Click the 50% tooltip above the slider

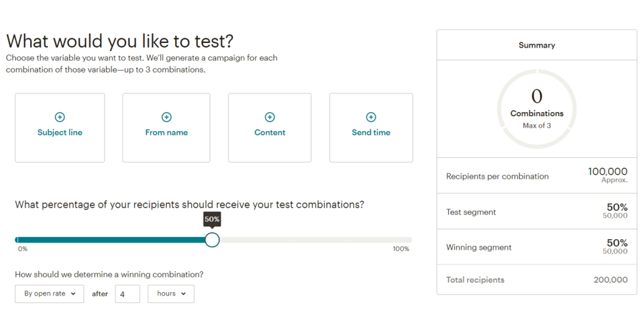click(212, 220)
